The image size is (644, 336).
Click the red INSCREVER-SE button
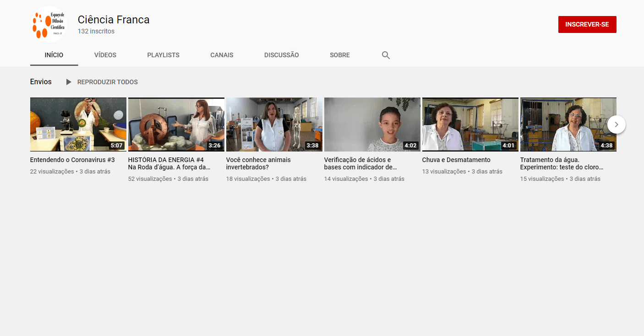pyautogui.click(x=587, y=24)
